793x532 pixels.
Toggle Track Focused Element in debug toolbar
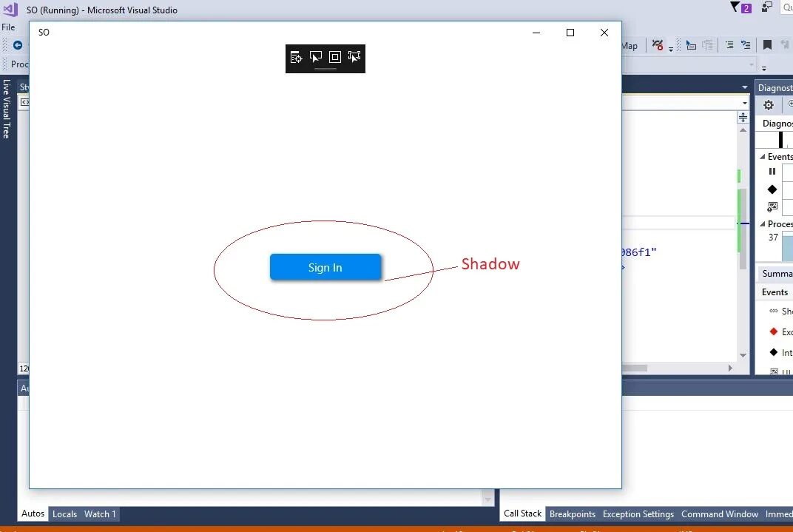coord(354,57)
